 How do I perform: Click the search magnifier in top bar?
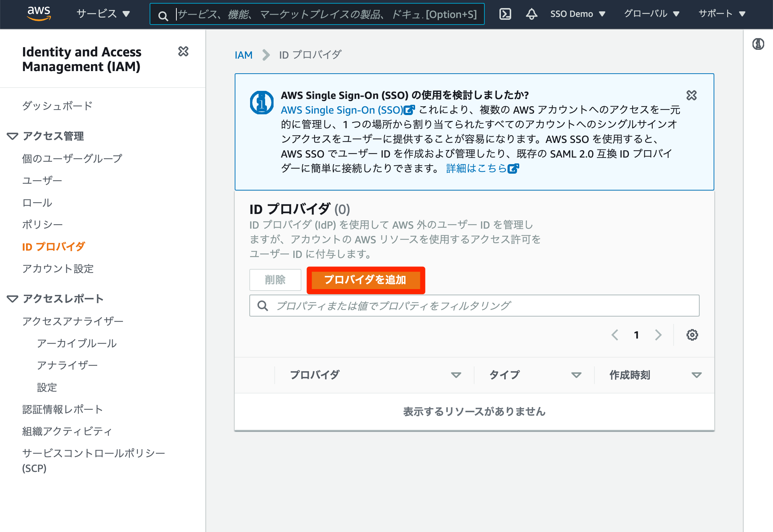(163, 15)
